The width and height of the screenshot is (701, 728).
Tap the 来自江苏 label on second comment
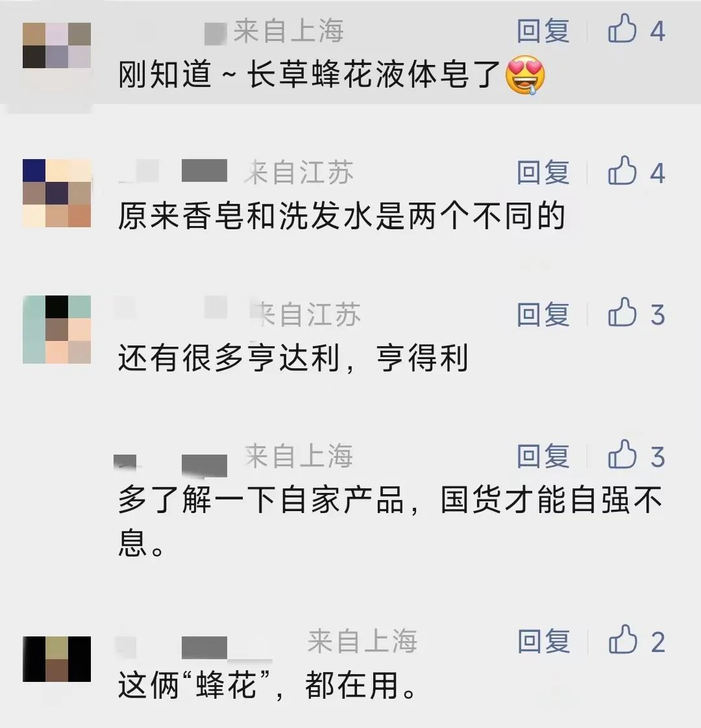(299, 173)
